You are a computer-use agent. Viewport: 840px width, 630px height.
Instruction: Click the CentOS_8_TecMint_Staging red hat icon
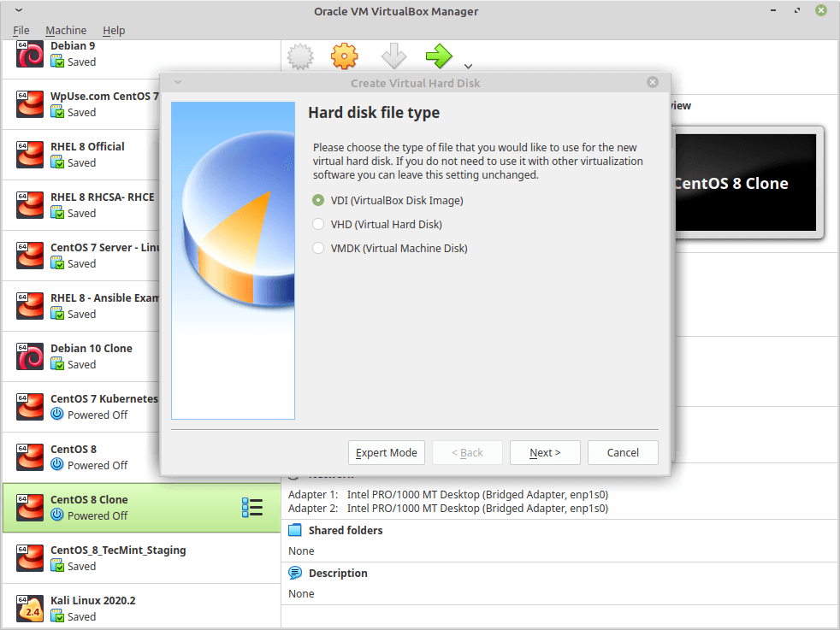point(29,558)
